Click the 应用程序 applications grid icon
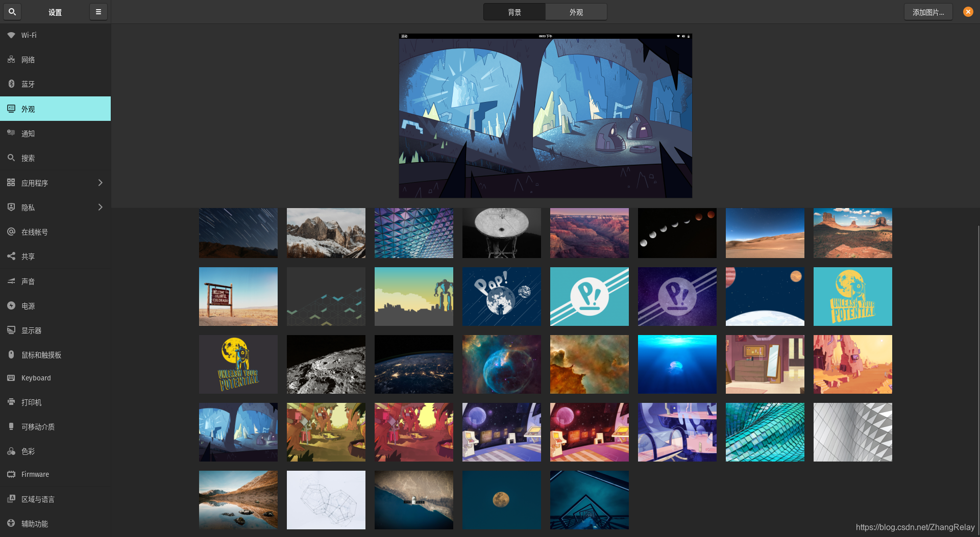Image resolution: width=980 pixels, height=537 pixels. click(11, 183)
